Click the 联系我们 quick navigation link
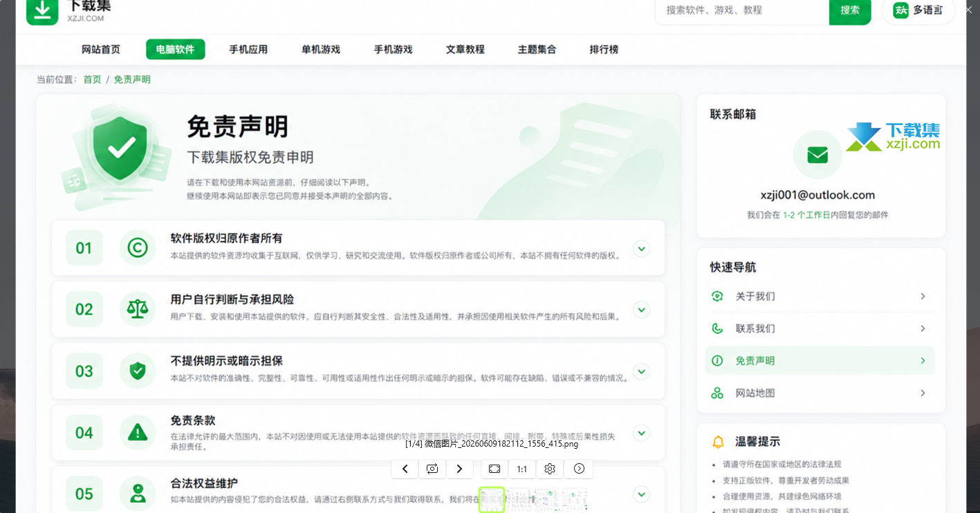The width and height of the screenshot is (980, 513). click(x=755, y=328)
